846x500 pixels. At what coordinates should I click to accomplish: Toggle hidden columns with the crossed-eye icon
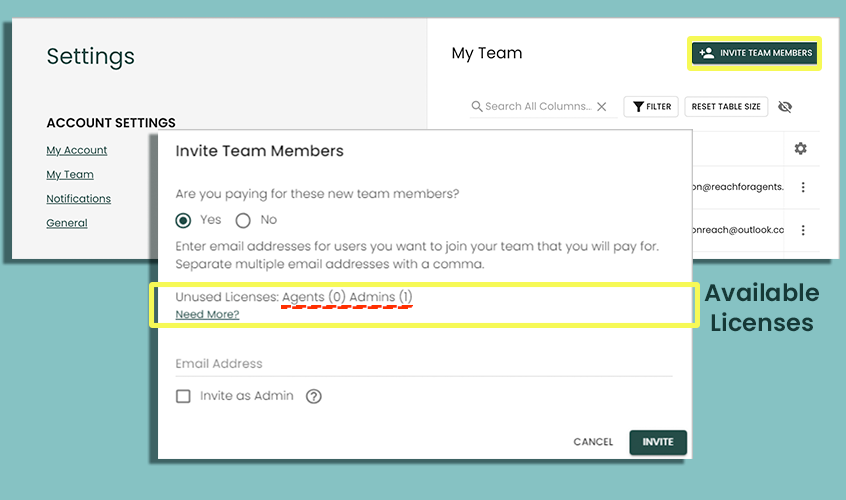click(785, 107)
